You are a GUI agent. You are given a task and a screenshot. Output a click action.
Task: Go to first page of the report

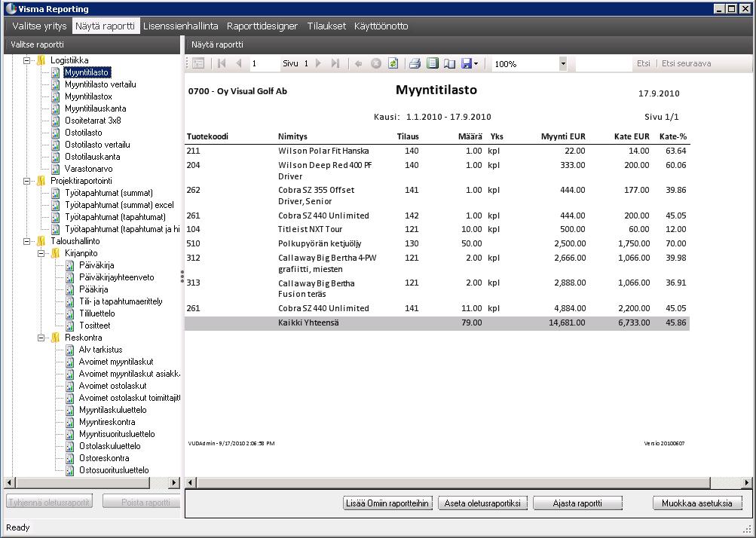click(x=222, y=63)
